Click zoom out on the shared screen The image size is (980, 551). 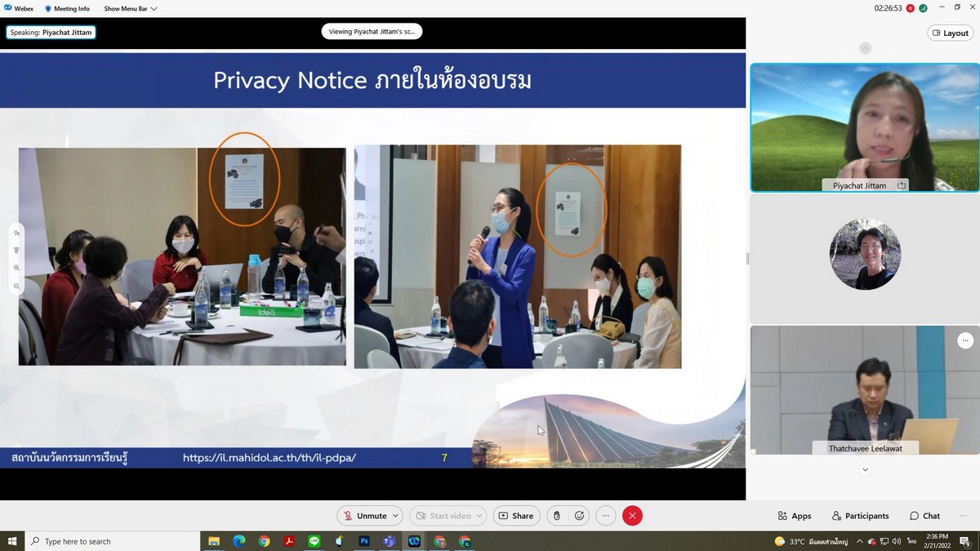click(x=16, y=287)
